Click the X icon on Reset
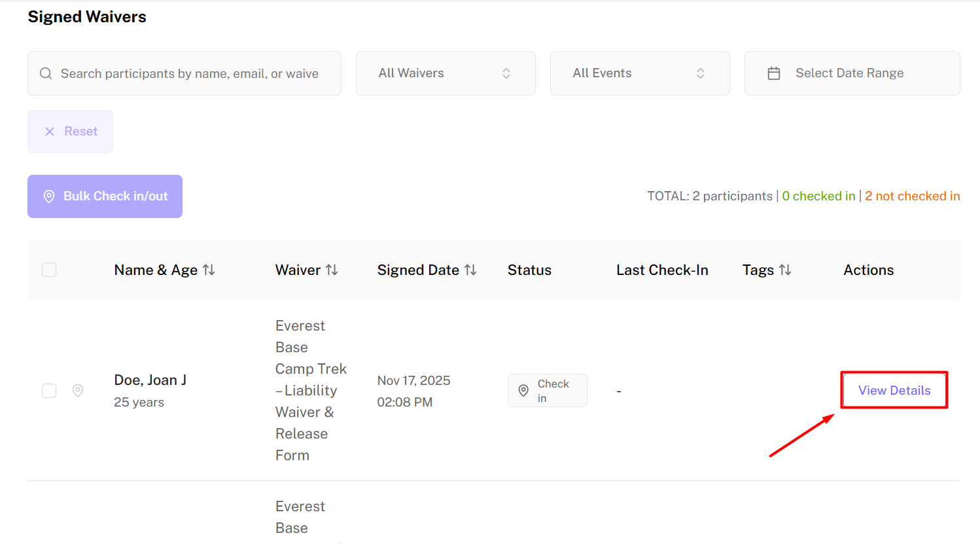The image size is (980, 544). pos(50,132)
